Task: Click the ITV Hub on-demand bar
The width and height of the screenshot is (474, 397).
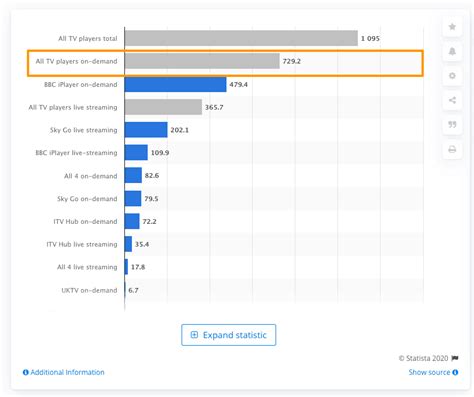Action: click(x=132, y=221)
